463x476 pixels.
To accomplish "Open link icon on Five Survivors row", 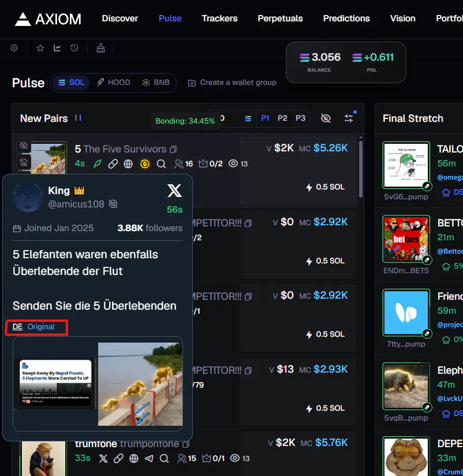I will pos(113,164).
